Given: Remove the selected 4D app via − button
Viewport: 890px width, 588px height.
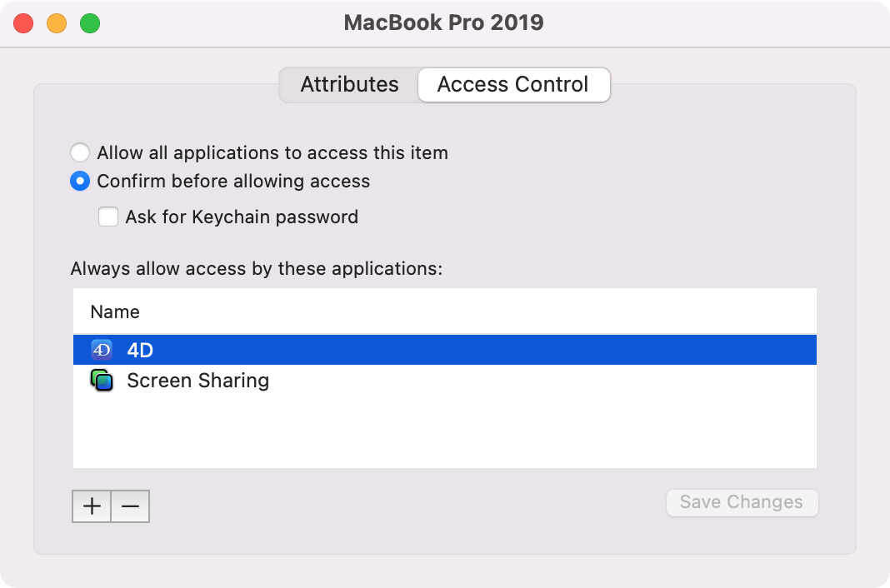Looking at the screenshot, I should 130,506.
